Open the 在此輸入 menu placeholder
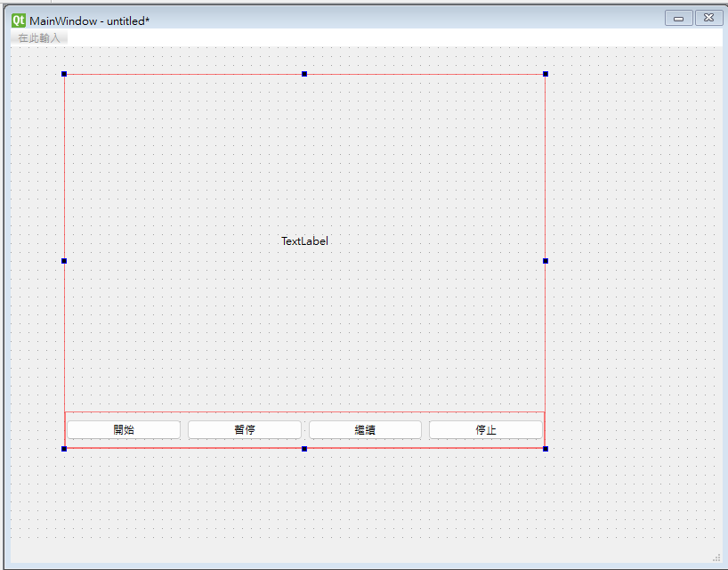Screen dimensions: 728x570 click(x=39, y=38)
